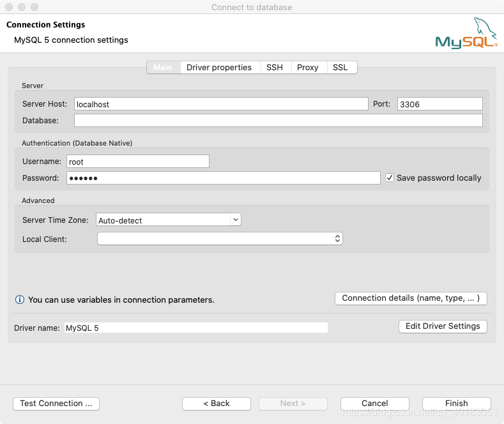Viewport: 504px width, 424px height.
Task: Focus the Port field showing 3306
Action: tap(439, 104)
